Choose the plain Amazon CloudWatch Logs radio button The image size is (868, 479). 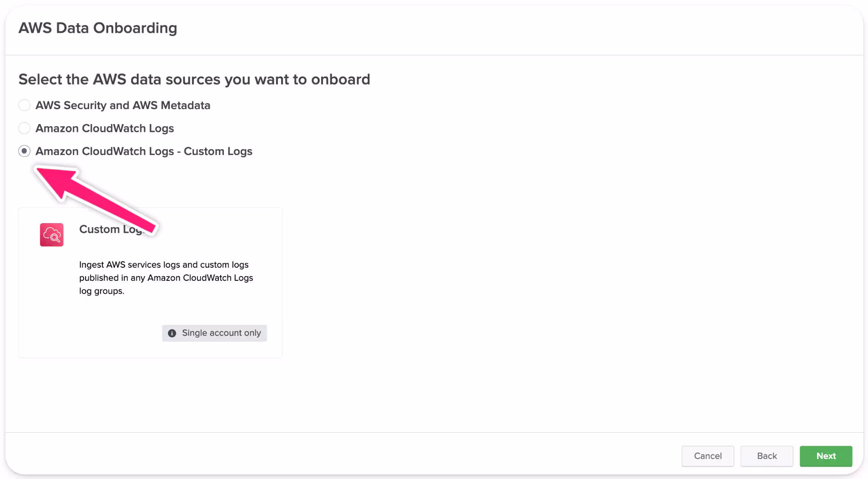[25, 129]
